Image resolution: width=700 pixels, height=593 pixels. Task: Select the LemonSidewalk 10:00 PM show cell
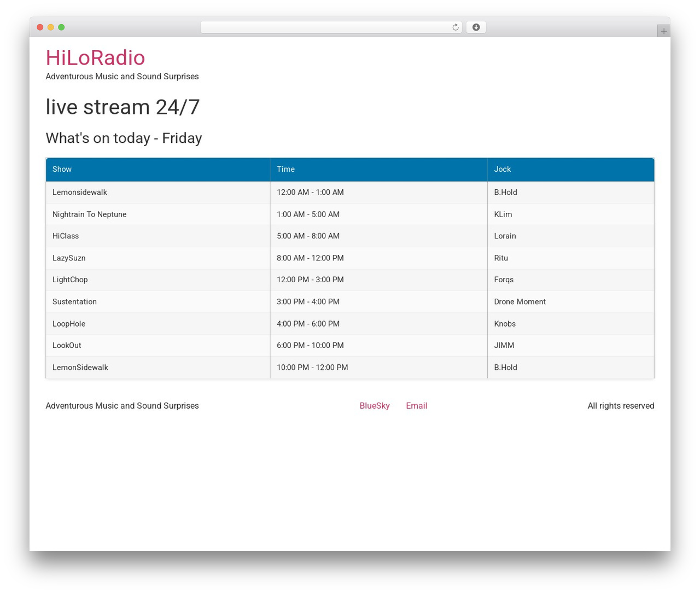point(158,368)
